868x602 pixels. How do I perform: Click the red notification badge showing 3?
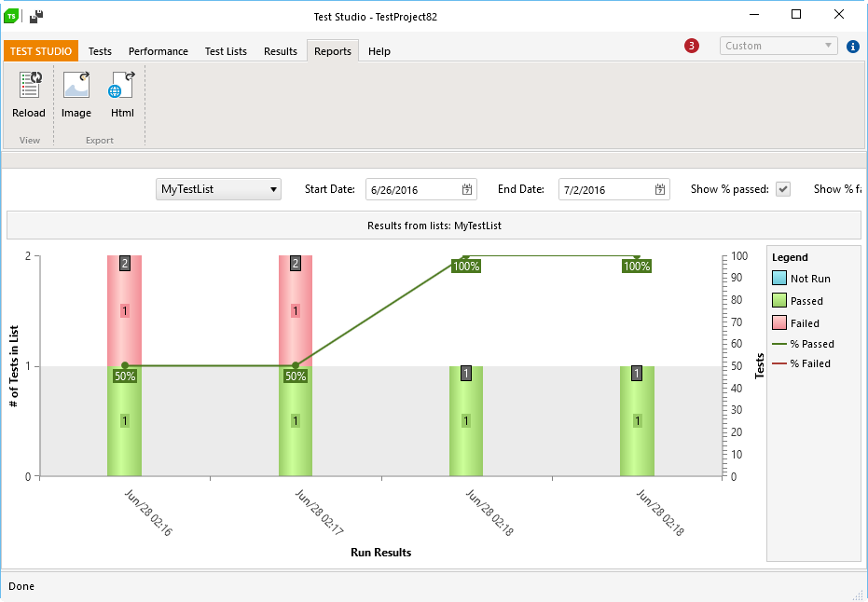tap(692, 46)
